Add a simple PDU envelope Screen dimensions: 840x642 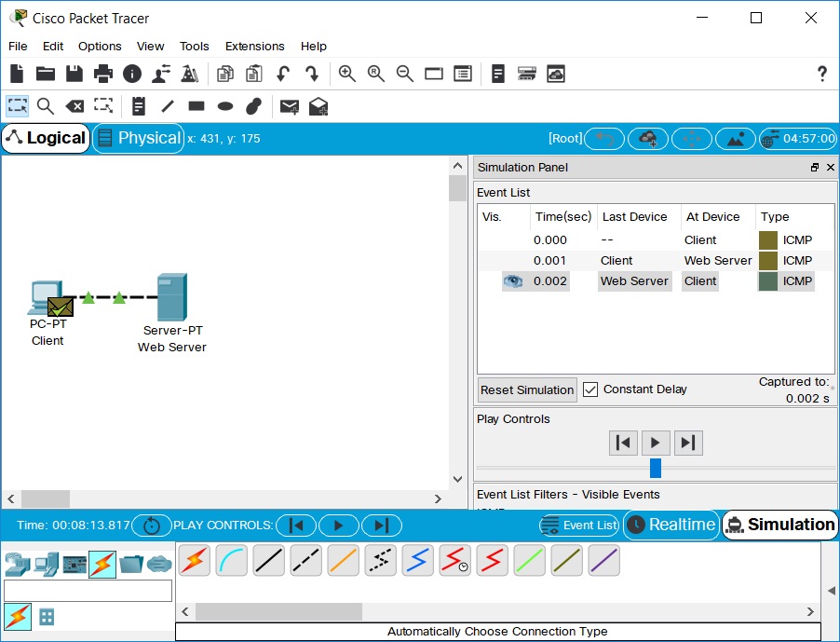coord(289,106)
